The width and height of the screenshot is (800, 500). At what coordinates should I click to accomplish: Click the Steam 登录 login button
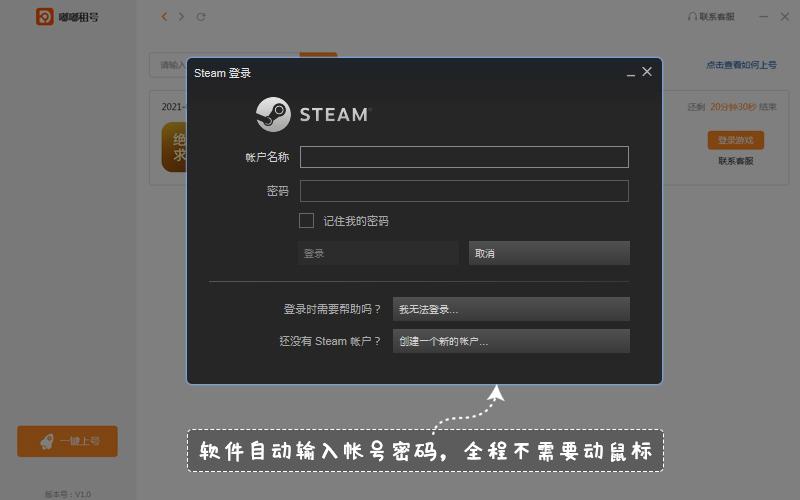click(x=378, y=253)
